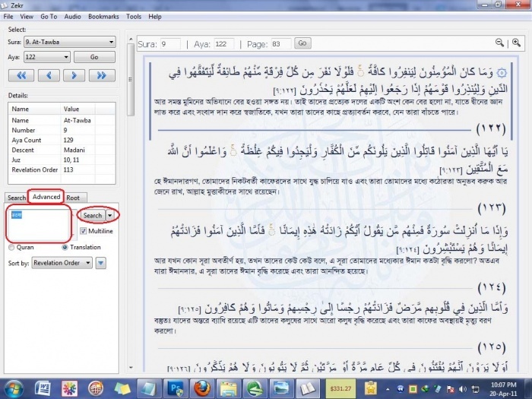Image resolution: width=532 pixels, height=399 pixels.
Task: Select the Quran search scope radio button
Action: (x=11, y=247)
